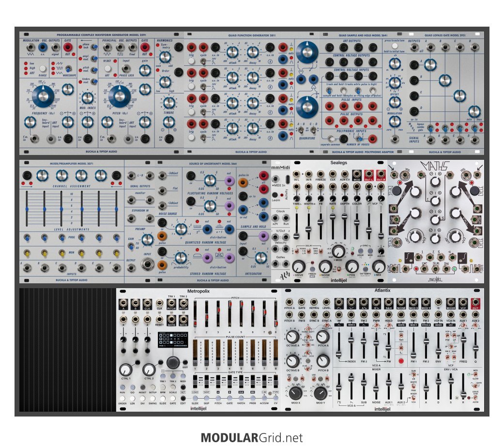Click Metropolix gate type slider number 8

tap(275, 382)
